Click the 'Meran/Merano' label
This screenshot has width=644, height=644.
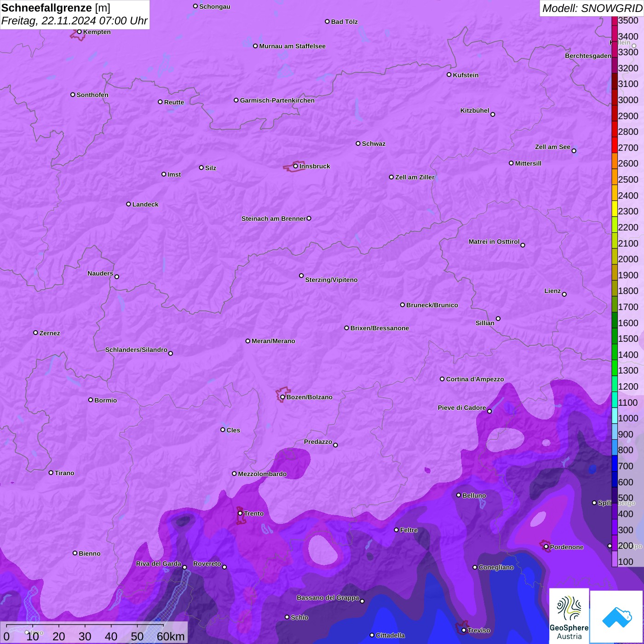pos(273,341)
